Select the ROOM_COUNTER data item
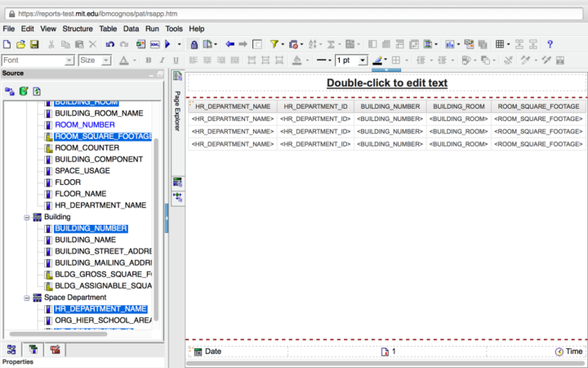 point(87,147)
